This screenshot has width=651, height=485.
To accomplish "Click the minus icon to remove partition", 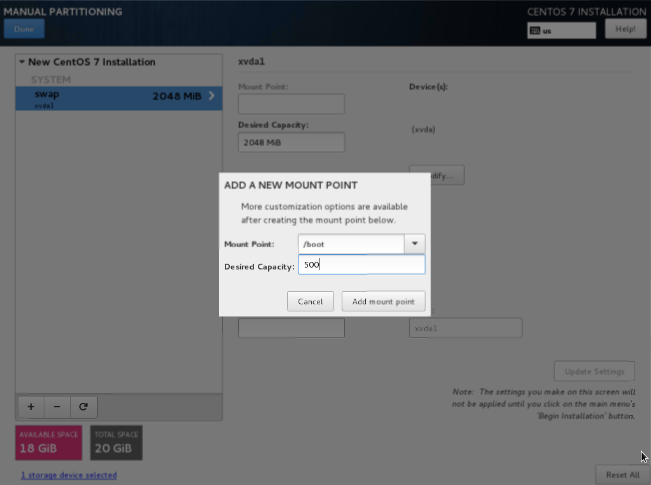I will 57,407.
